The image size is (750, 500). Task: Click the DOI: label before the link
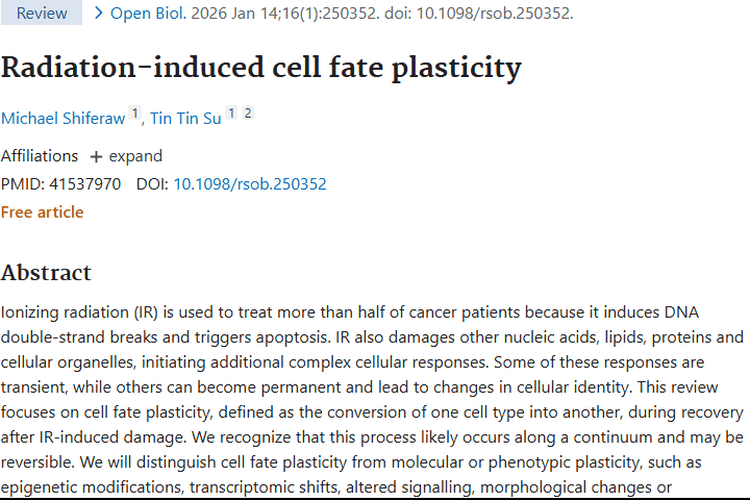point(153,184)
